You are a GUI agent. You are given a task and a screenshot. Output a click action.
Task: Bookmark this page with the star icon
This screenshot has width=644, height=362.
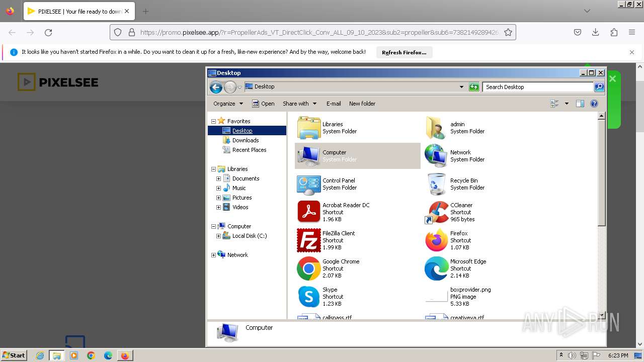pyautogui.click(x=508, y=32)
